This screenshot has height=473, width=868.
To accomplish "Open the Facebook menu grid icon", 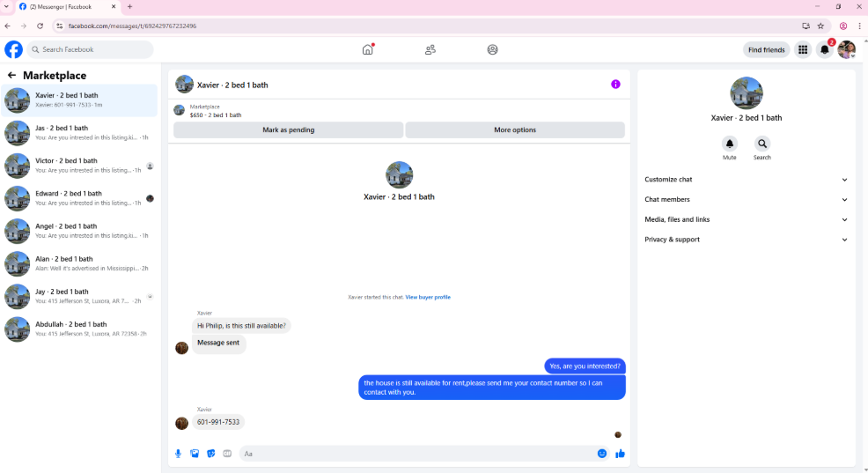I will pyautogui.click(x=803, y=50).
